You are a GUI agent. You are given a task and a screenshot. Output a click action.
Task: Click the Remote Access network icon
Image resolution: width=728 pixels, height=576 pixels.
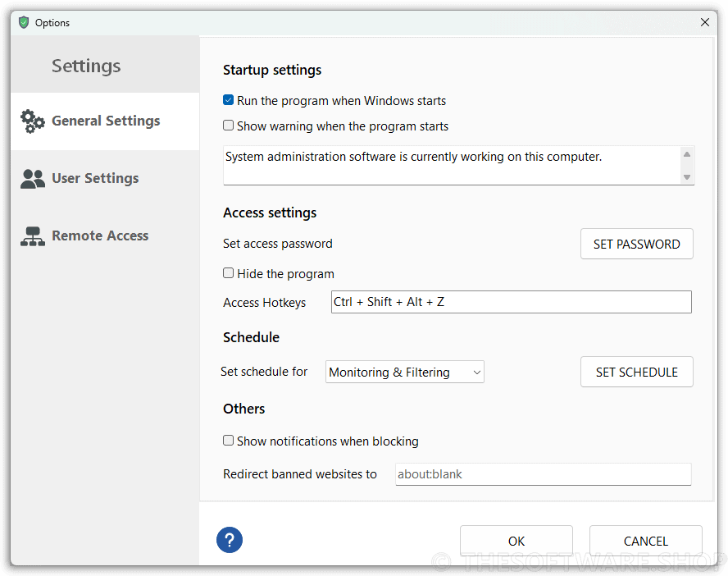click(x=33, y=236)
